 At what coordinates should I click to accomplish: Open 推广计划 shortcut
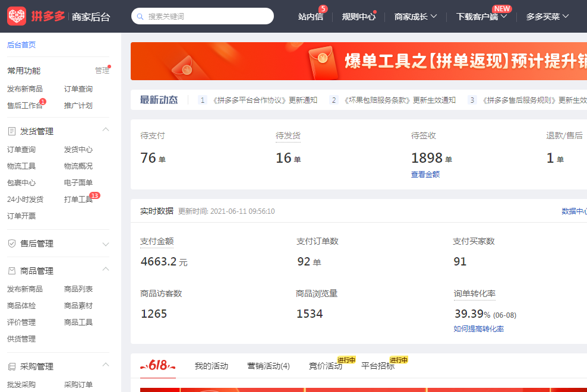click(x=78, y=106)
